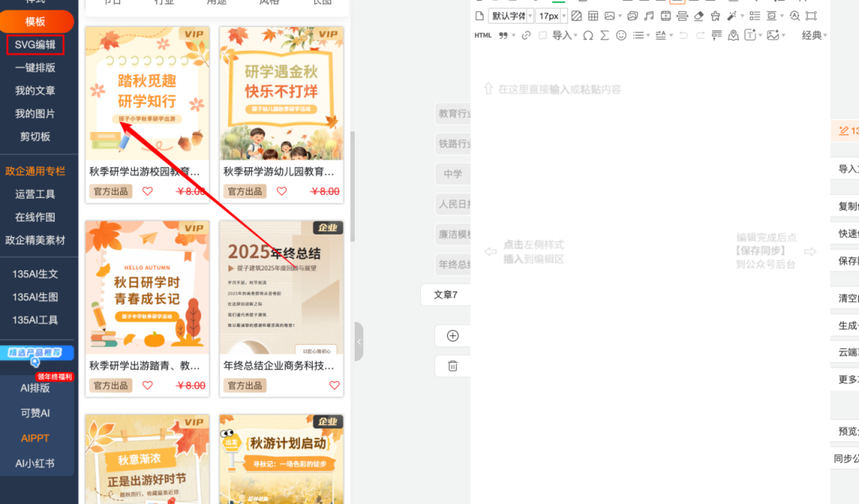Screen dimensions: 859x504
Task: Select the eraser clear-format tool
Action: pos(698,16)
